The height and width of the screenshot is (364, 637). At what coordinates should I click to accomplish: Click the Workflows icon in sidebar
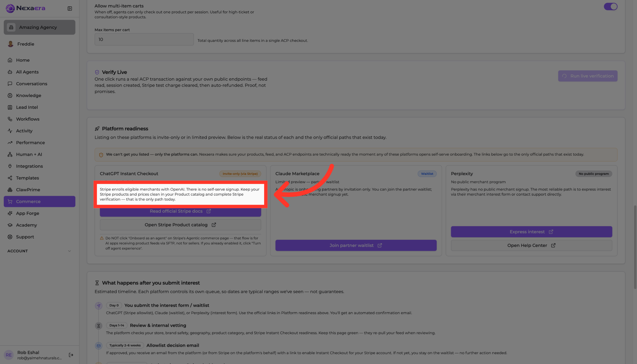10,119
